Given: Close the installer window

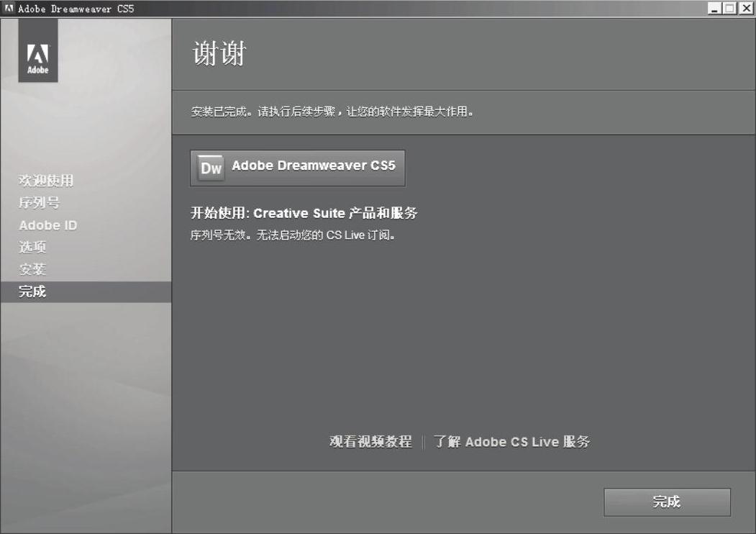Looking at the screenshot, I should (x=747, y=8).
